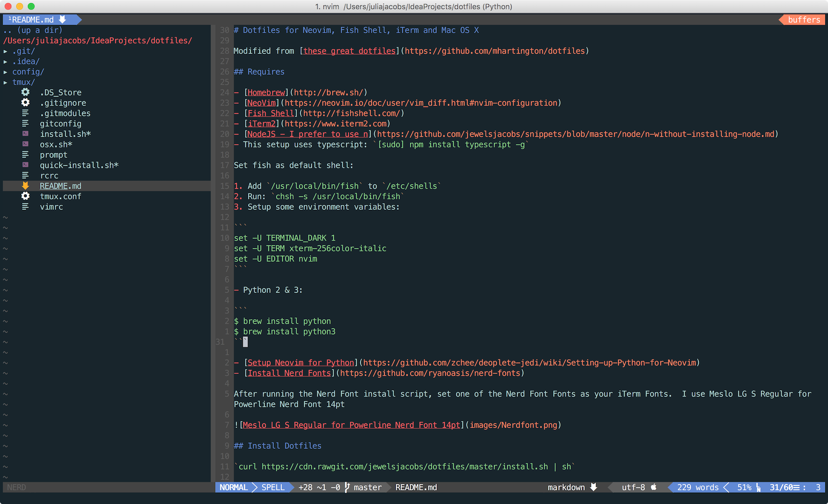
Task: Click the Apple file-format icon after utf-8
Action: 654,487
